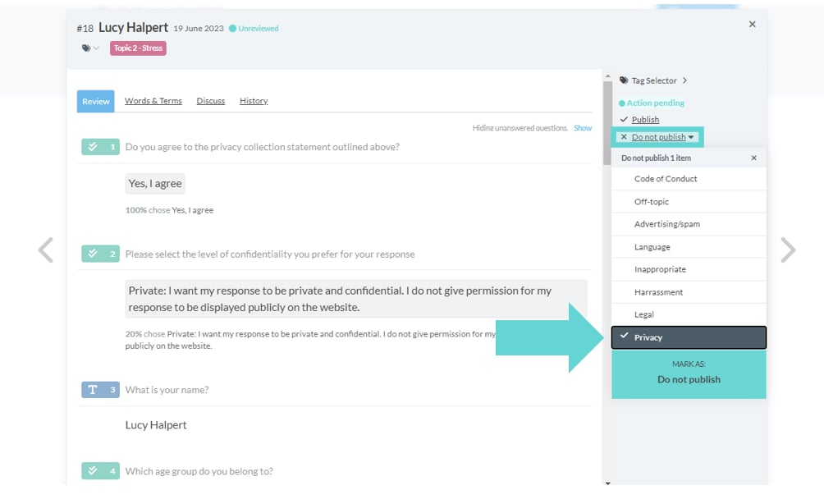Click the tag icon beside Tag Selector
This screenshot has width=824, height=504.
pyautogui.click(x=624, y=80)
